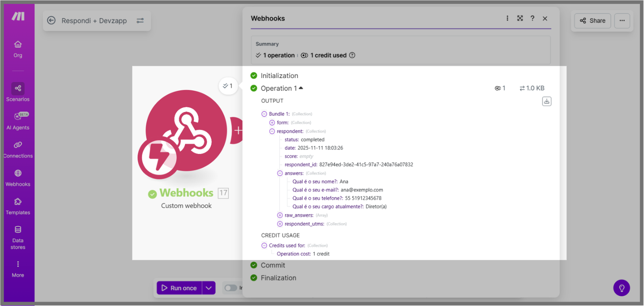Expand the Webhooks panel to fullscreen
Viewport: 644px width, 306px height.
pos(520,18)
